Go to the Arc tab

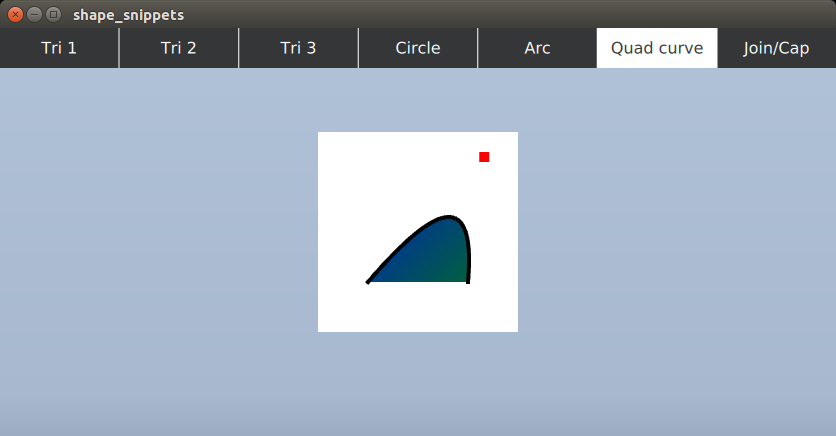(x=537, y=48)
